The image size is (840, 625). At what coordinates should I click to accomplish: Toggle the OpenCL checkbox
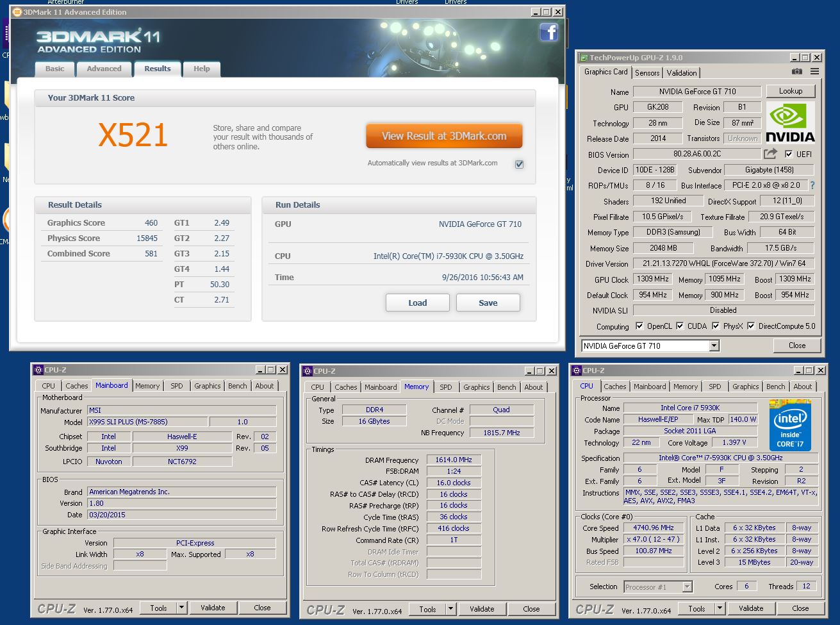(x=639, y=326)
